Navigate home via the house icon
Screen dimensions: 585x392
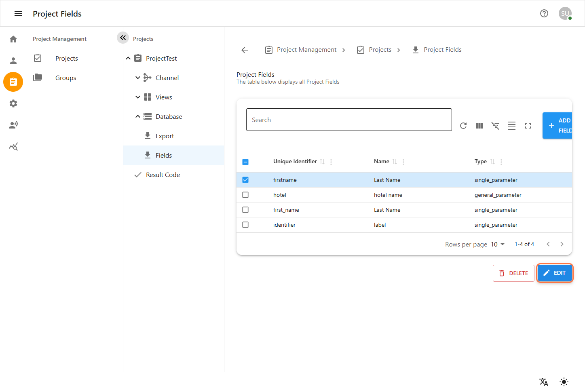tap(13, 39)
